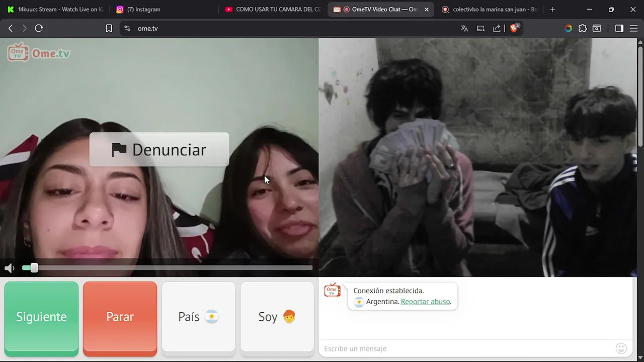
Task: Switch to the COMO USAR TU CAMARA tab
Action: pyautogui.click(x=273, y=10)
